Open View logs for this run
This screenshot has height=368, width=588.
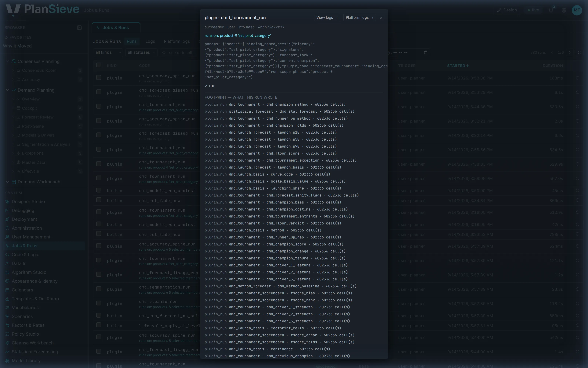click(327, 17)
